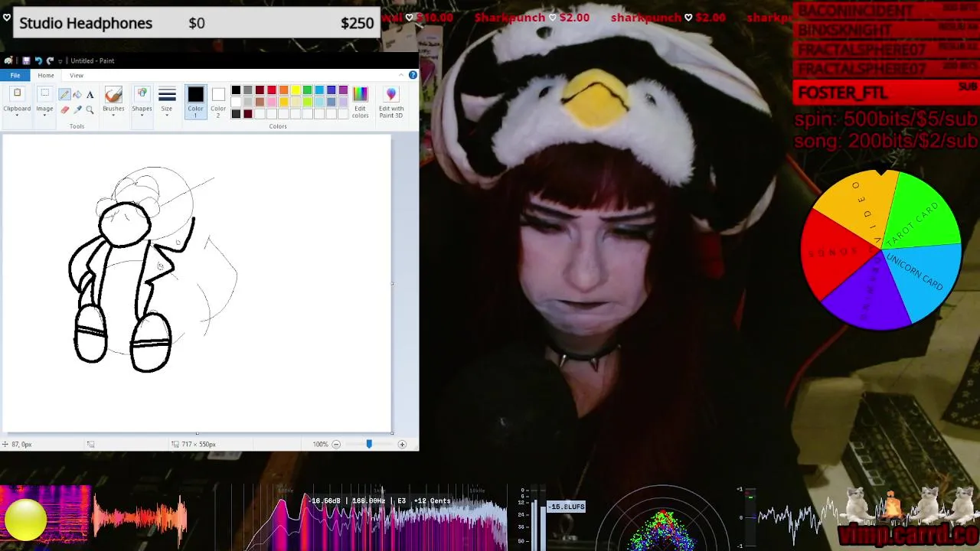Viewport: 980px width, 551px height.
Task: Click Save icon in Quick Access Toolbar
Action: pyautogui.click(x=26, y=60)
